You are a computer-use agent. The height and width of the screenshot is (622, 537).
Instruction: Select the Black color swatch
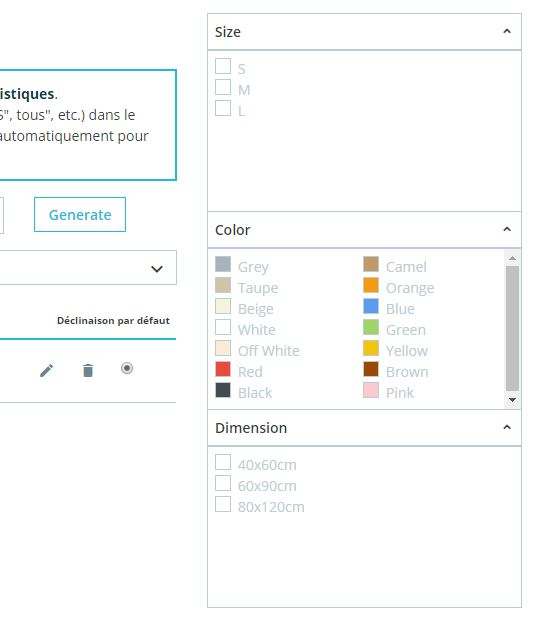(223, 390)
